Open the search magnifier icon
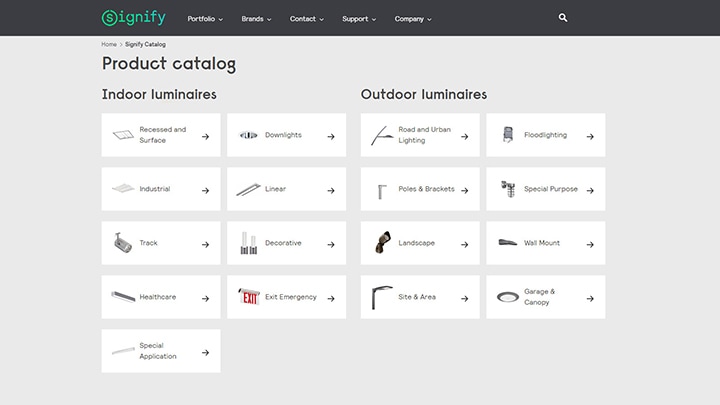Screen dimensions: 720x405 (563, 18)
